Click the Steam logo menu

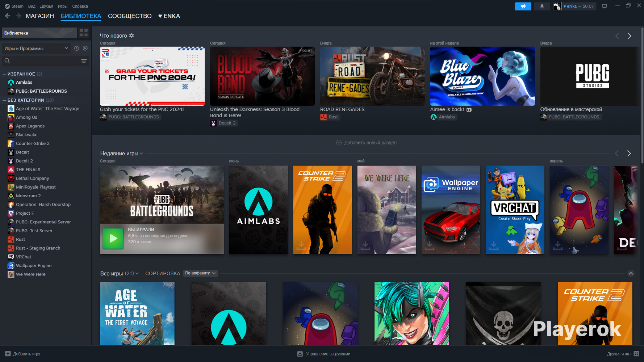click(x=14, y=6)
